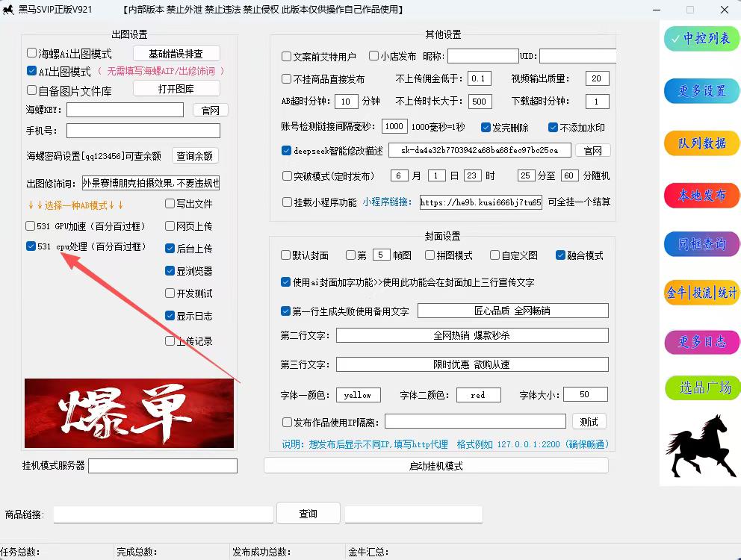Click the 字体一颜色 yellow field
The image size is (741, 560).
(359, 394)
